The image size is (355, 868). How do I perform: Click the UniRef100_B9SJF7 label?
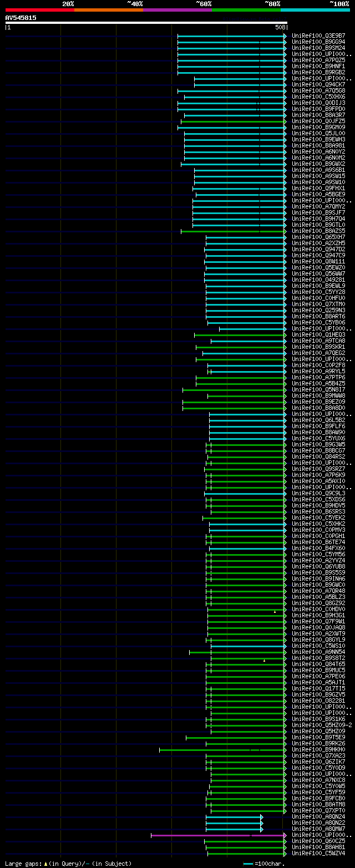[x=318, y=213]
